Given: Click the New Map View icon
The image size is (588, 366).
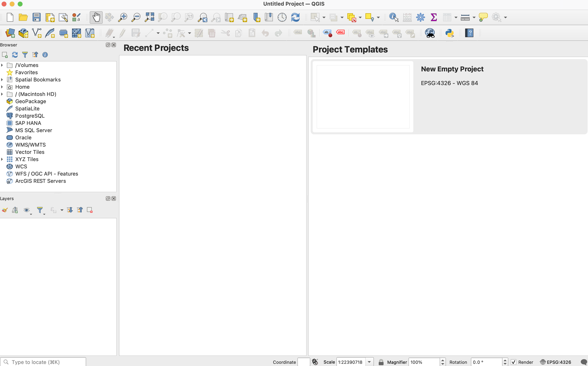Looking at the screenshot, I should (x=229, y=17).
